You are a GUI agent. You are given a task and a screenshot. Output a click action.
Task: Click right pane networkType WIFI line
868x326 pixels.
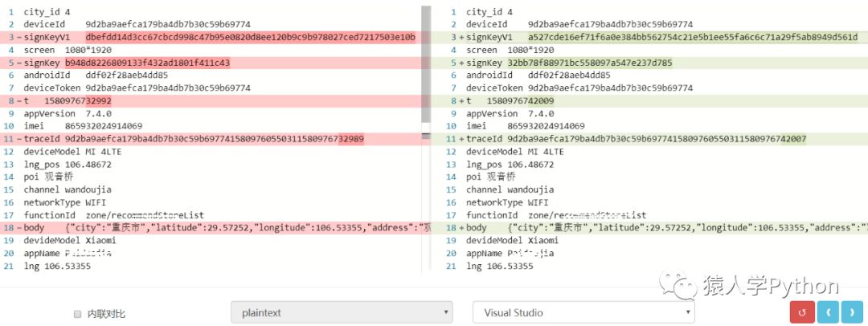tap(508, 202)
